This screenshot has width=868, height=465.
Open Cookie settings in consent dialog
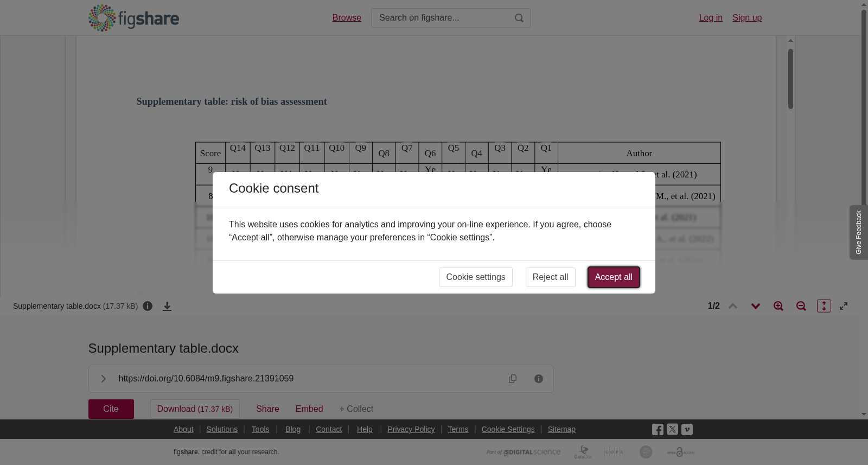476,277
